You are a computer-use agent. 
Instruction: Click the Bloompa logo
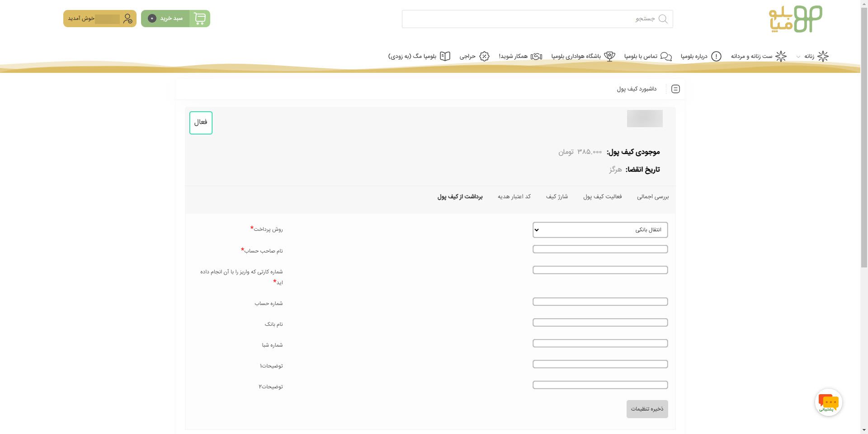tap(795, 19)
